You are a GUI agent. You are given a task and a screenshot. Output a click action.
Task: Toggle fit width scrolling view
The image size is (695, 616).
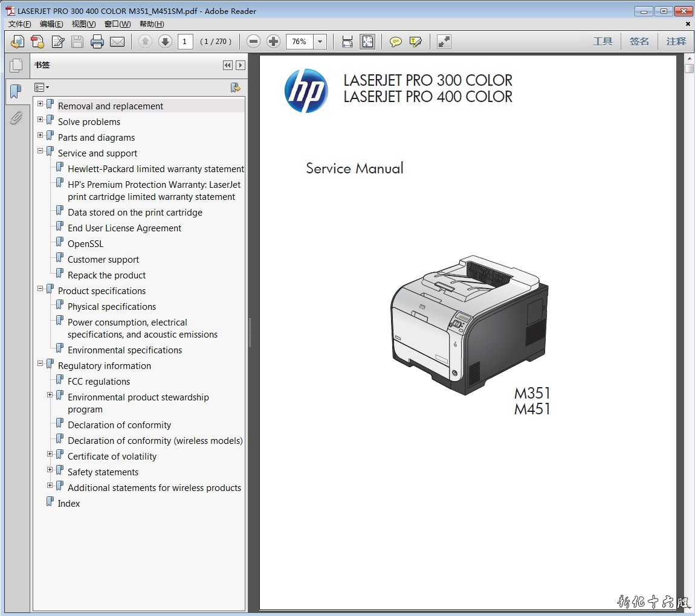(347, 42)
